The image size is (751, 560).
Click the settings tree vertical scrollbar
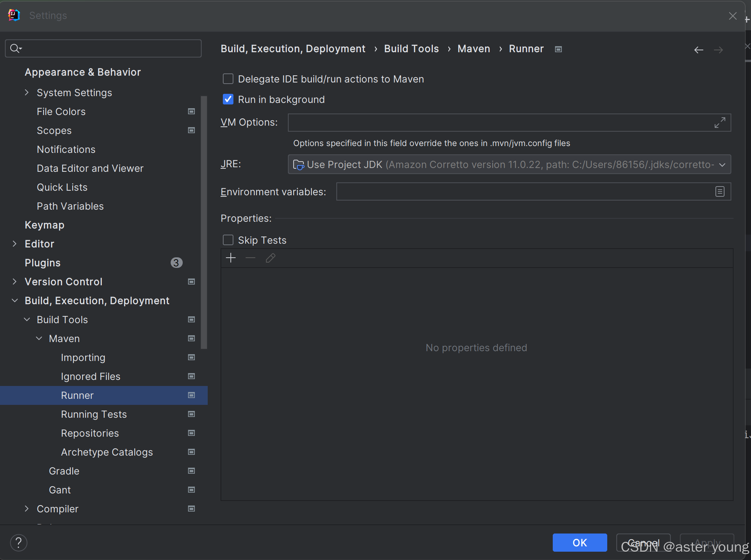[x=204, y=222]
